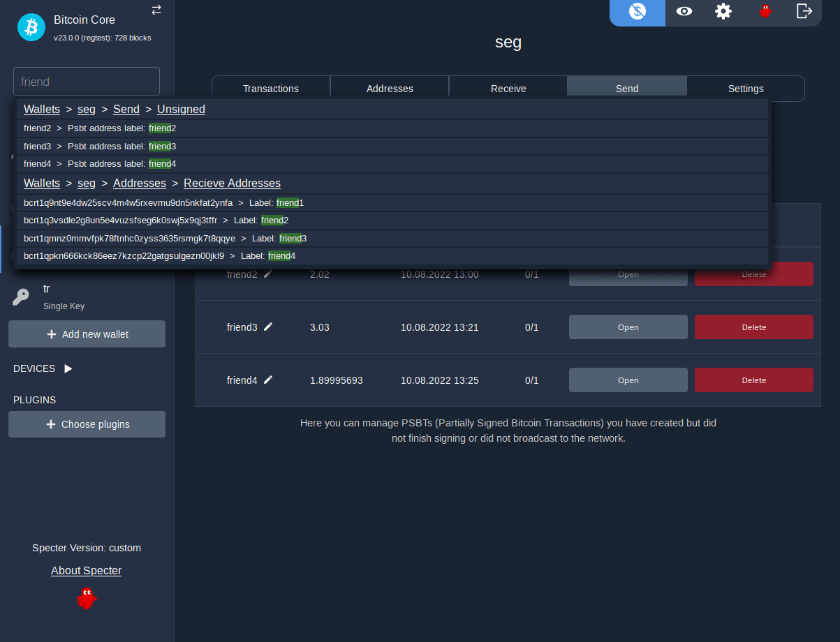Click Addresses link in search breadcrumb

pyautogui.click(x=140, y=184)
